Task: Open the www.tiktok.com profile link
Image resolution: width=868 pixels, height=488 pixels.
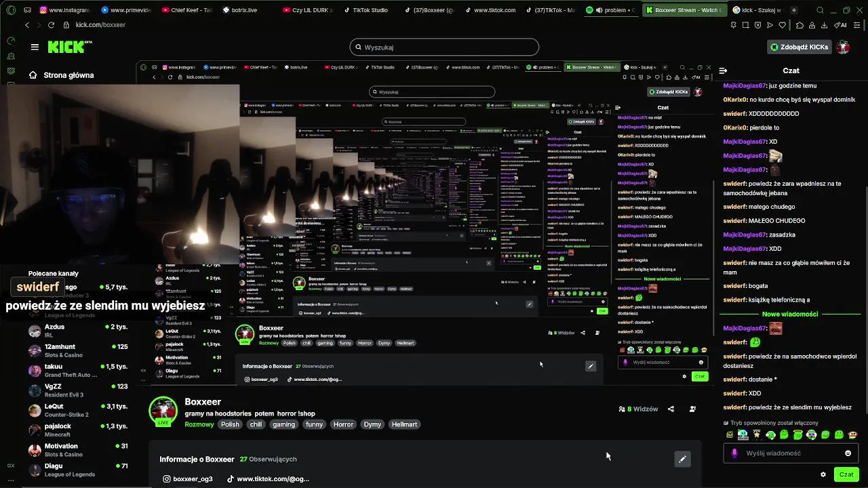Action: 269,479
